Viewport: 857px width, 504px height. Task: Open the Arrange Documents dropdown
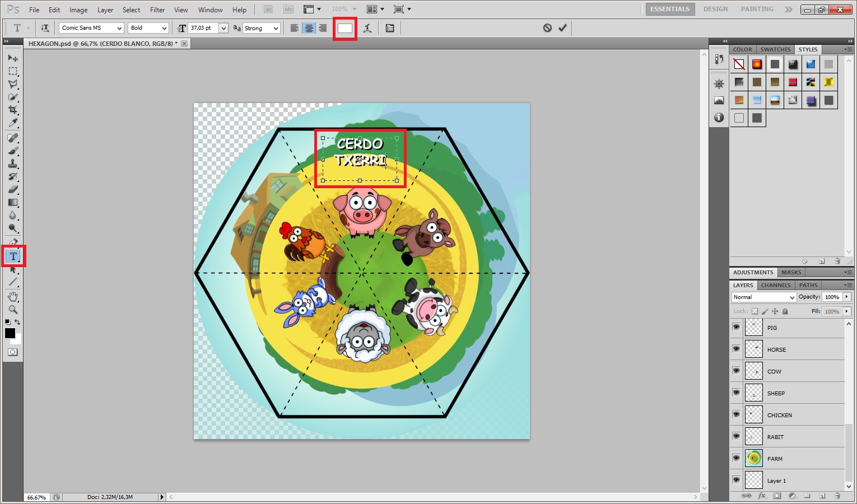pyautogui.click(x=375, y=10)
